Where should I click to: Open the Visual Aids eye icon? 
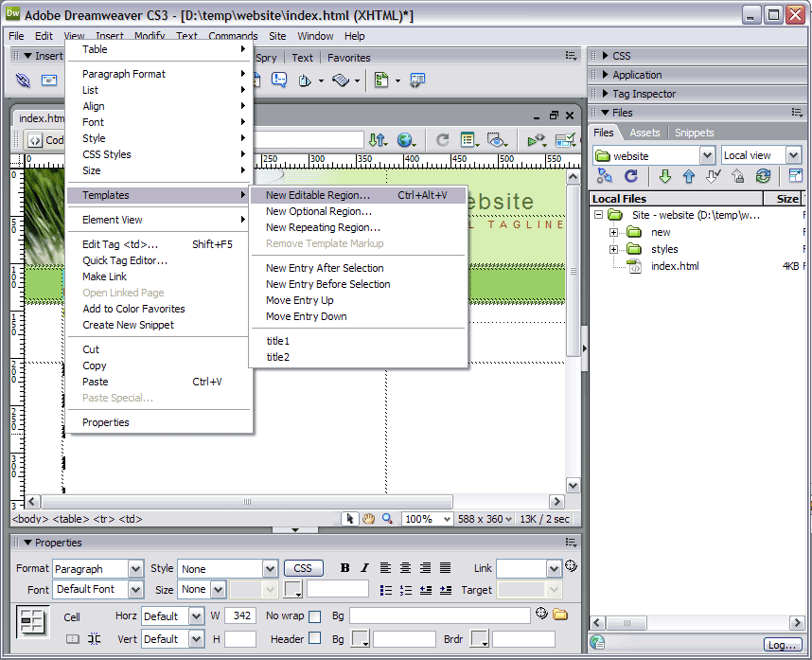click(x=497, y=139)
